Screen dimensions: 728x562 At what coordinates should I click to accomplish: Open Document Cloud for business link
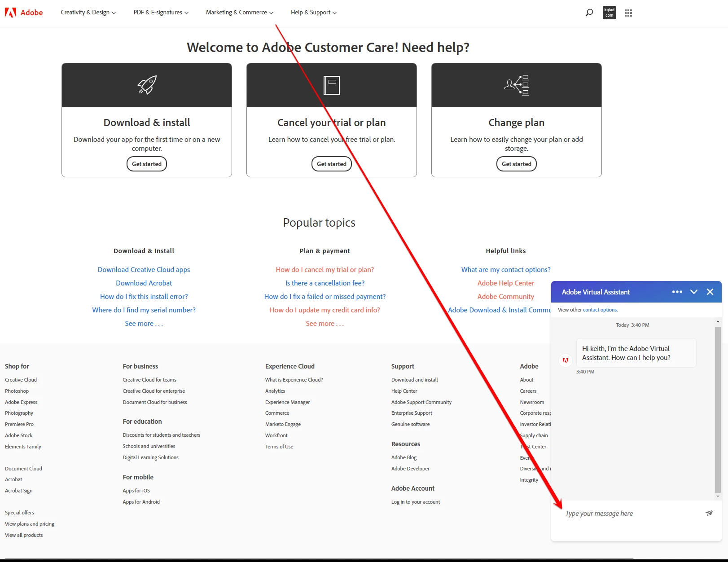[x=155, y=402]
